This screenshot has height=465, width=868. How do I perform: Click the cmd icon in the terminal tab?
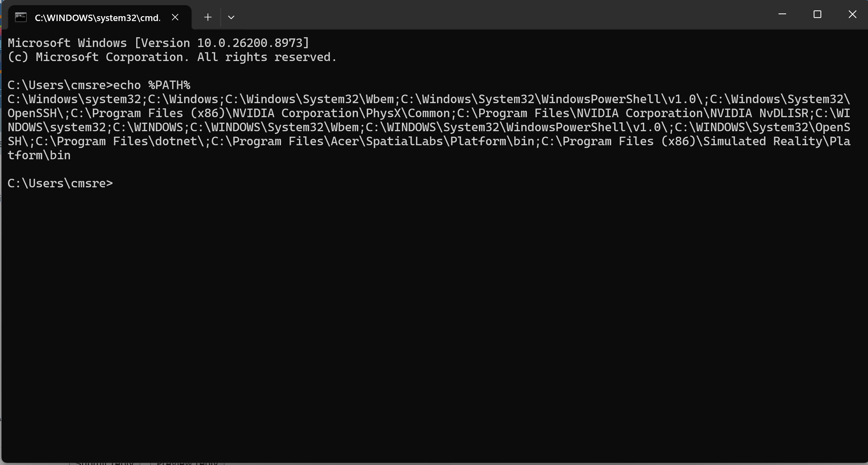point(21,17)
